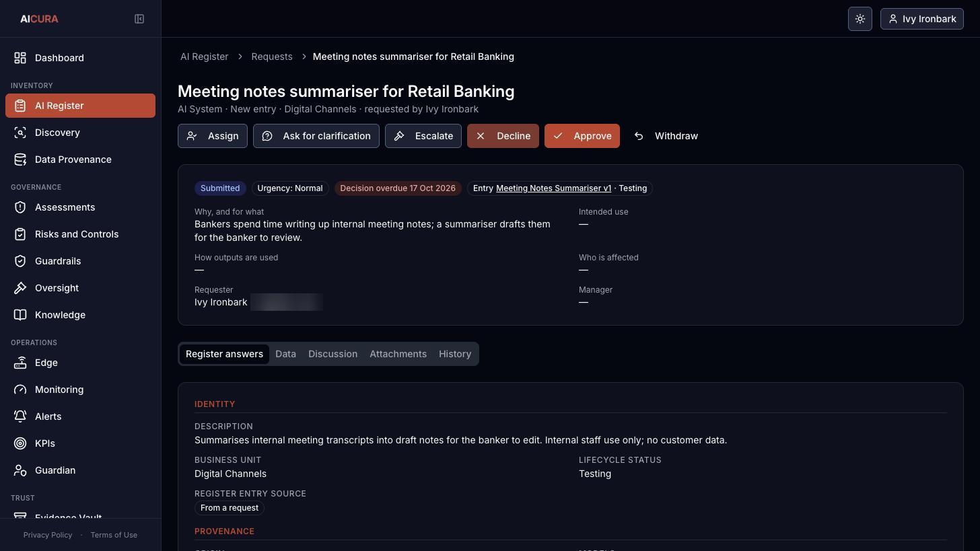The image size is (980, 551).
Task: Open the Privacy Policy link
Action: pos(48,535)
